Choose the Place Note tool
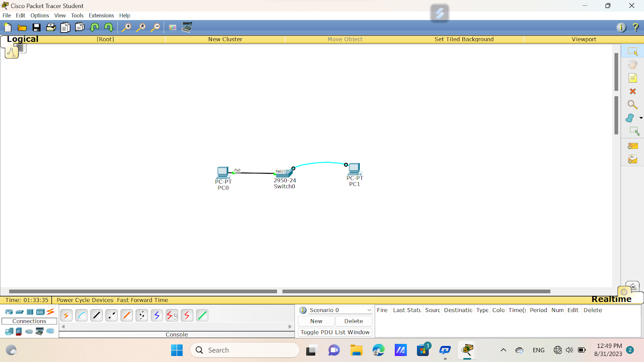Screen dimensions: 644x362 tap(633, 78)
